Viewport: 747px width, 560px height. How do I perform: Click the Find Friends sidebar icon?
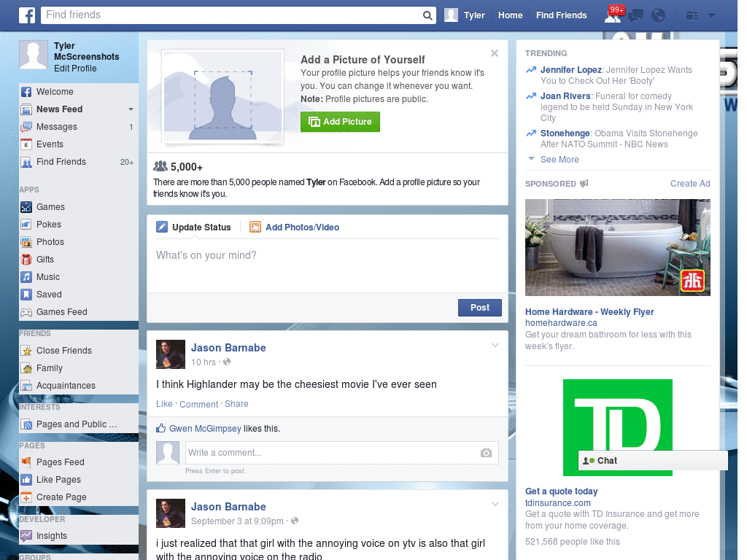click(x=26, y=162)
